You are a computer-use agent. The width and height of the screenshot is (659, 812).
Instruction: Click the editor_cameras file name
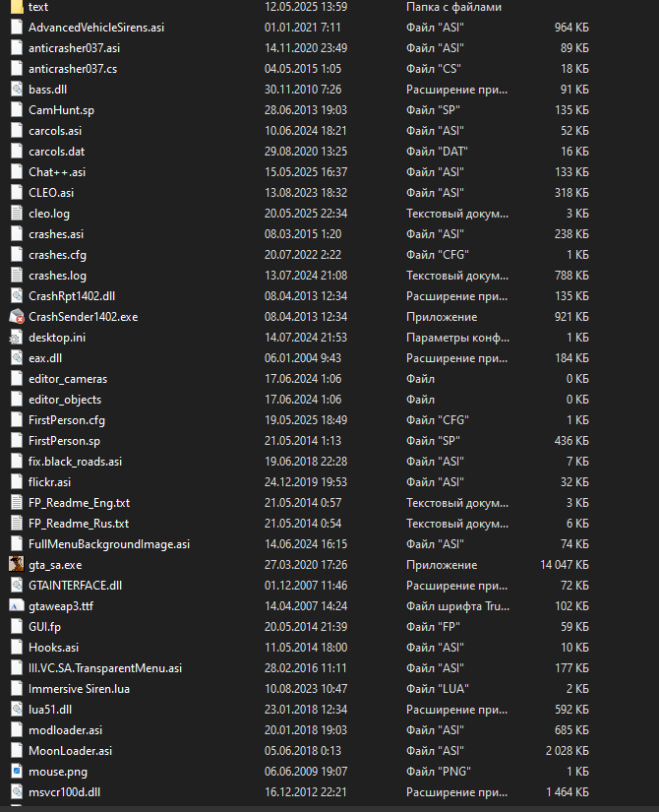(68, 379)
